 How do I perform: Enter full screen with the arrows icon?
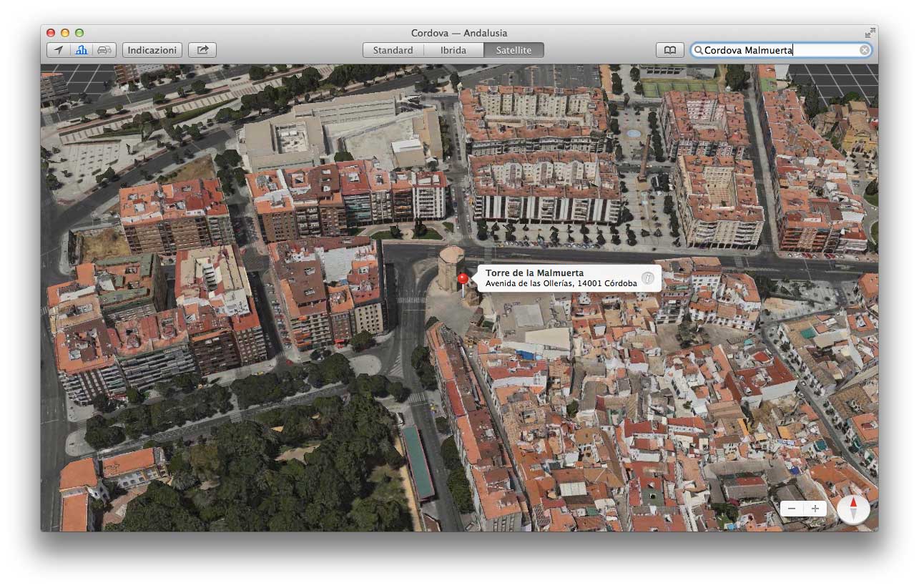[x=870, y=33]
